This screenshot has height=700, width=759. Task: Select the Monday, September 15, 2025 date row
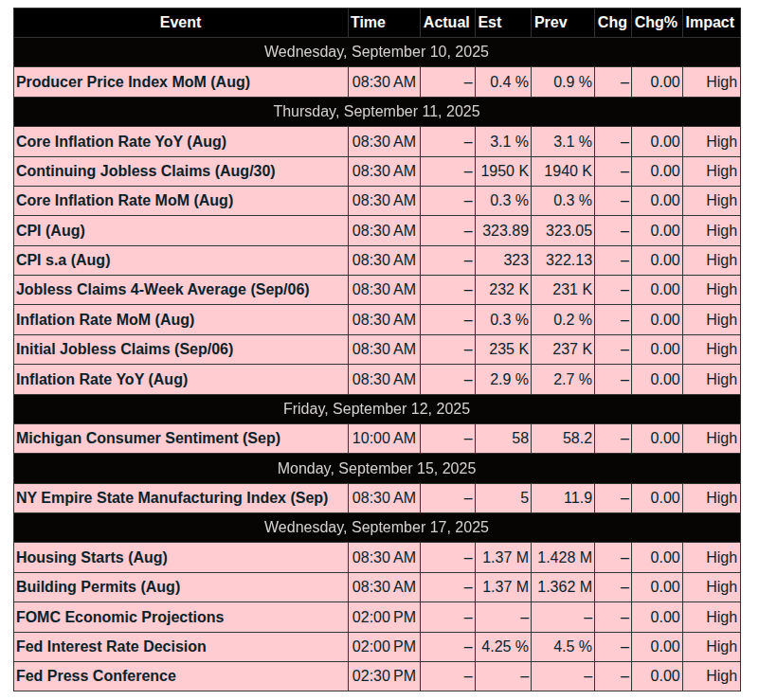tap(376, 468)
